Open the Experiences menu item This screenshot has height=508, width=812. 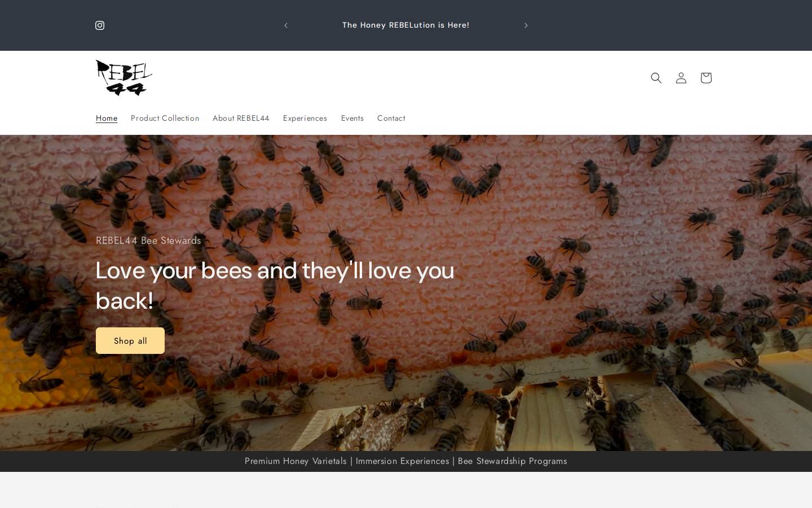(305, 118)
